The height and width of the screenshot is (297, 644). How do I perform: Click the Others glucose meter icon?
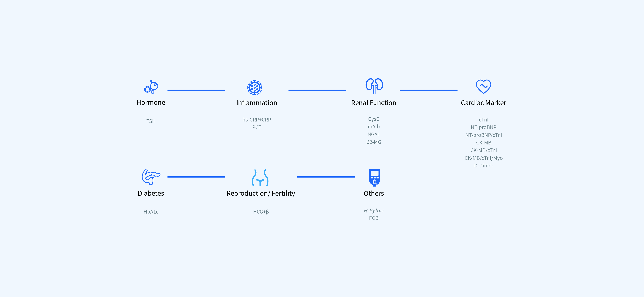374,177
